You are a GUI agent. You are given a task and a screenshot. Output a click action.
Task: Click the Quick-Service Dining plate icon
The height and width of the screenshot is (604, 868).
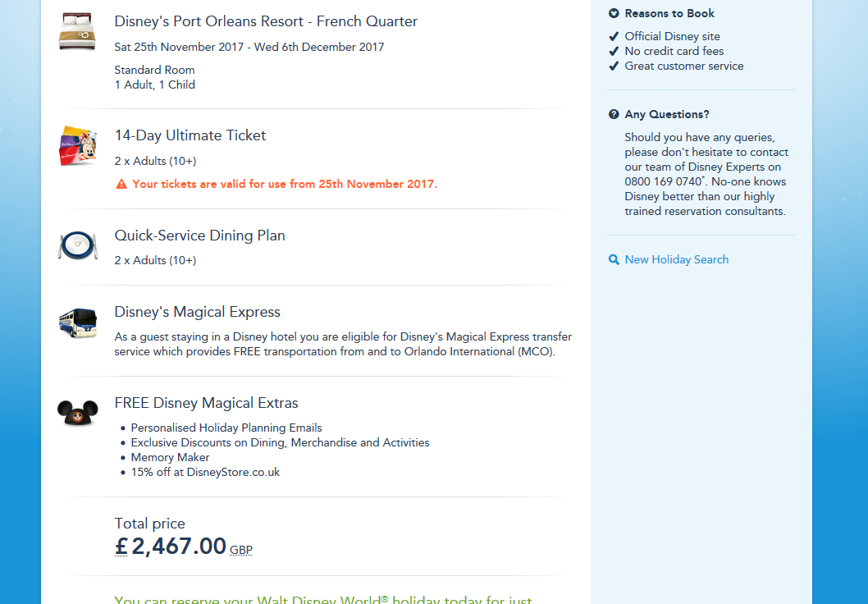(78, 245)
